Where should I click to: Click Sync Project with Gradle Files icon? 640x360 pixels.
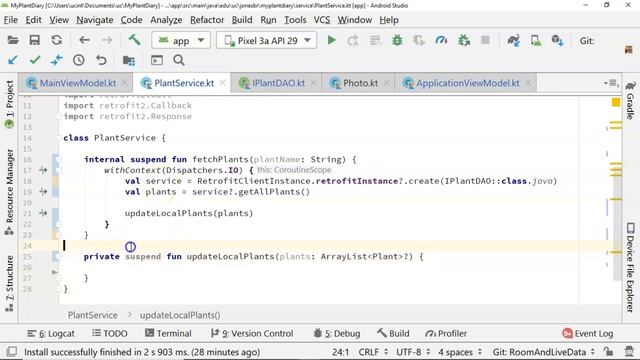point(513,40)
